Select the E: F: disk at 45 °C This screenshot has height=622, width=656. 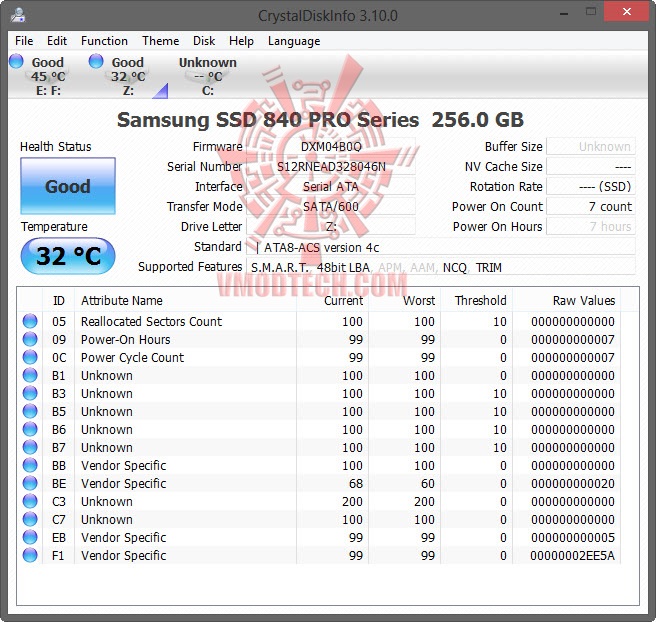tap(48, 76)
